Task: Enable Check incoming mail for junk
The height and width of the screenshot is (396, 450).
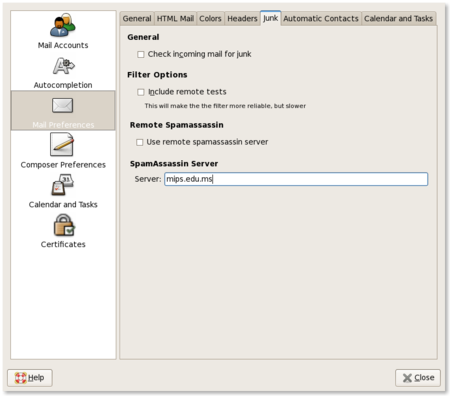Action: point(141,54)
